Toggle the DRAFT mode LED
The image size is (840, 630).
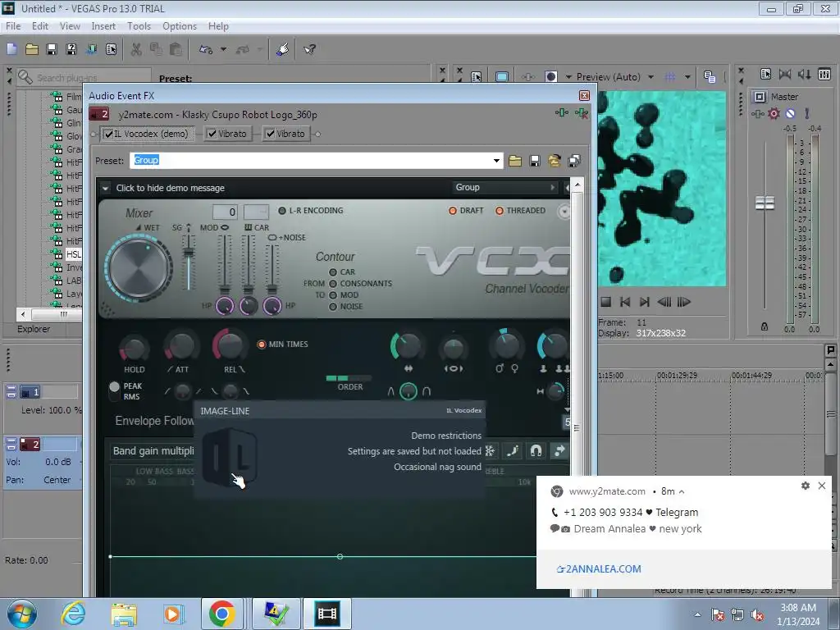click(x=453, y=211)
